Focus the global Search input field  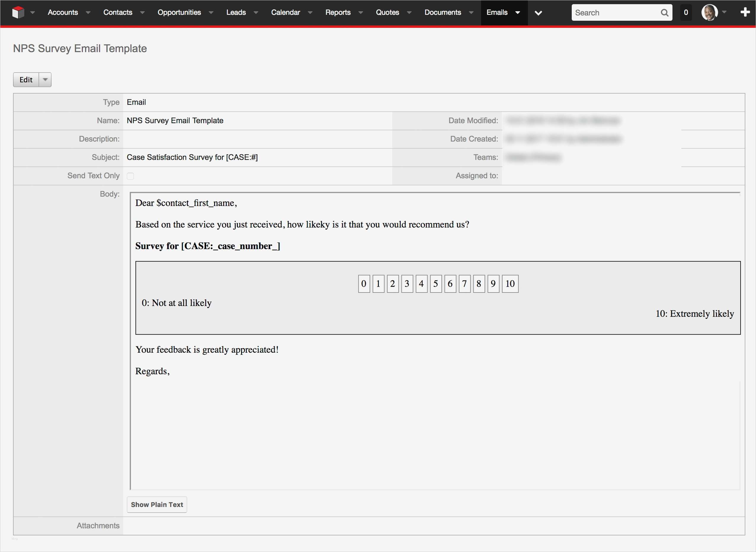(x=615, y=13)
